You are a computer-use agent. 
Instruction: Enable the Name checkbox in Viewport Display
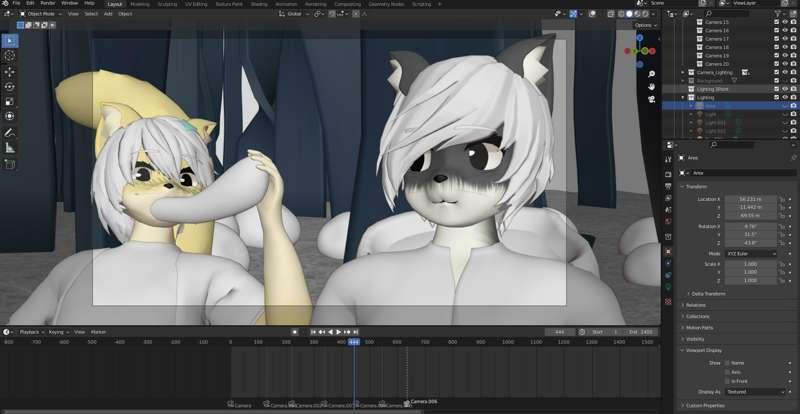(727, 363)
